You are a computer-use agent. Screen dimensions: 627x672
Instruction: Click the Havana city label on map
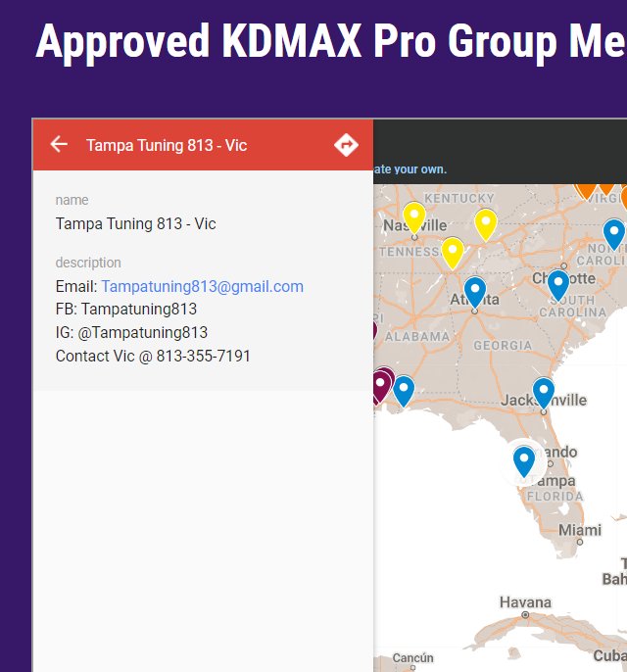[525, 602]
